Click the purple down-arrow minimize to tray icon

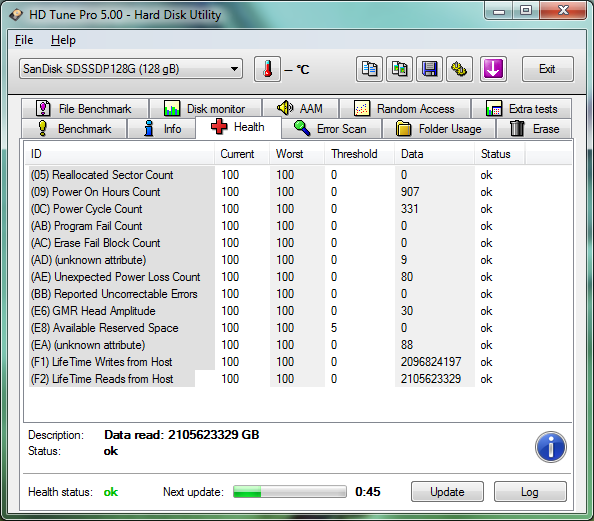(x=493, y=69)
